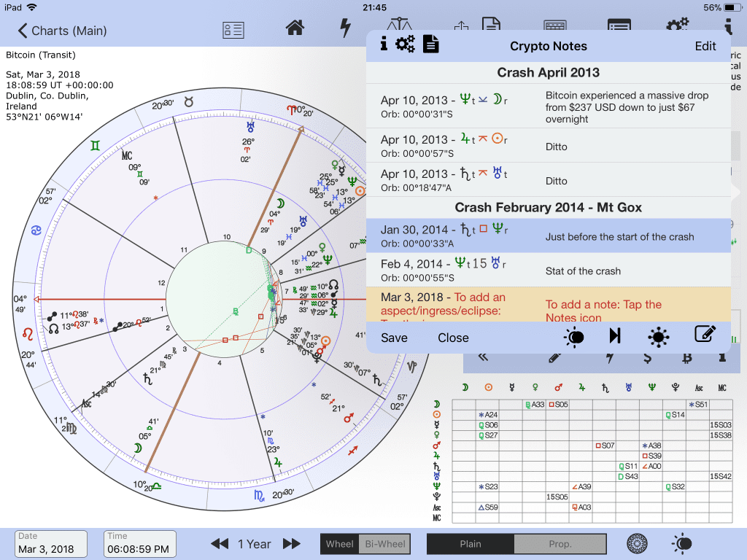Close the Crypto Notes popup
The image size is (747, 560).
click(453, 338)
